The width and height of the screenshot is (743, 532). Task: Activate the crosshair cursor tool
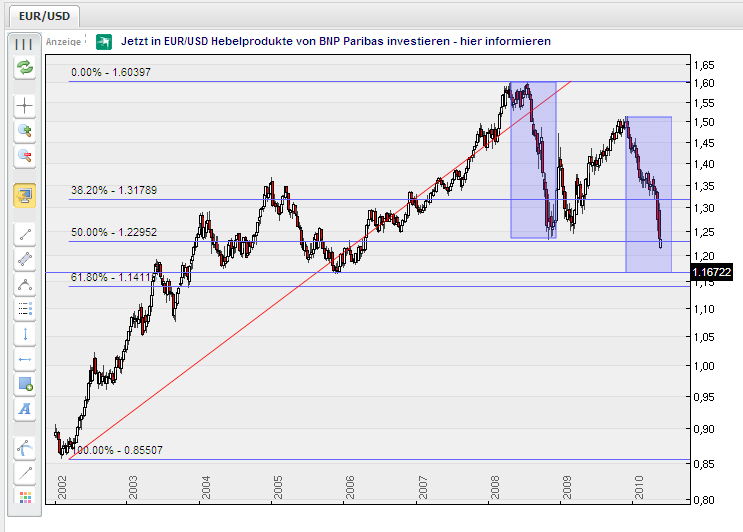click(x=25, y=106)
